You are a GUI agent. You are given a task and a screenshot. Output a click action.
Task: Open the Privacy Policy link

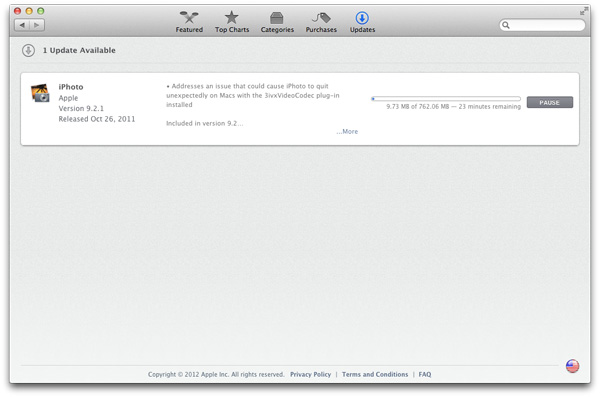310,374
